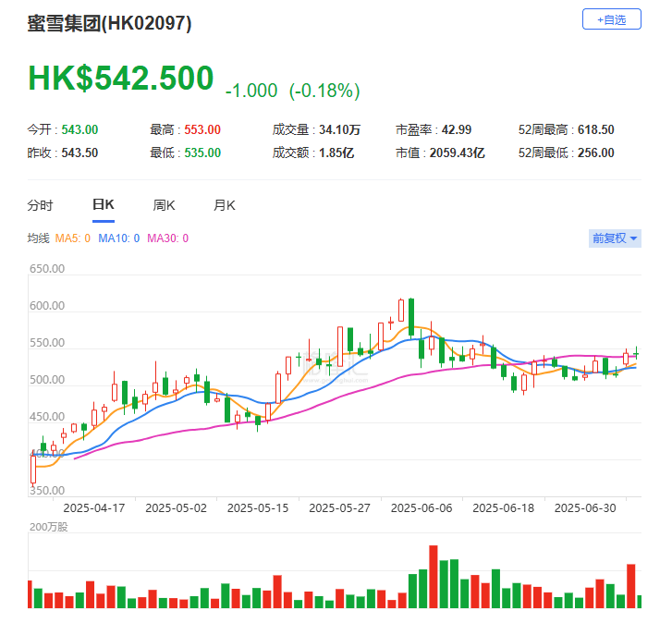Click the stock title 蜜雪集团(HK02097)

coord(109,23)
